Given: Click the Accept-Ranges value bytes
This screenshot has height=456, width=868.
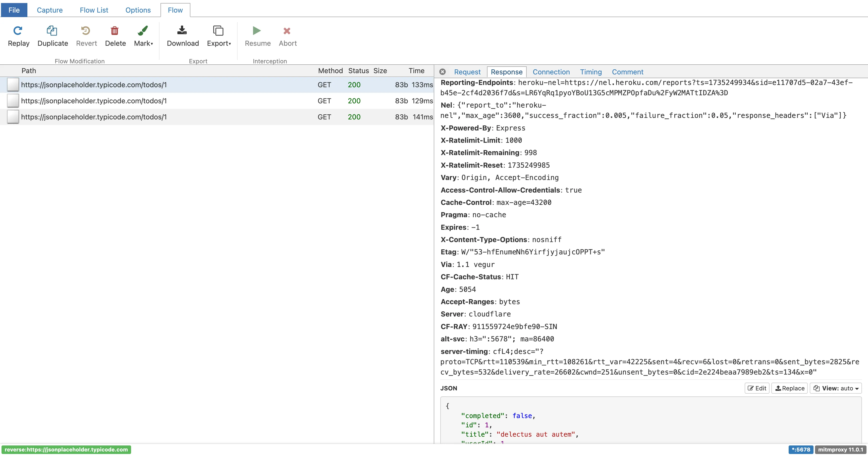Looking at the screenshot, I should (x=510, y=302).
